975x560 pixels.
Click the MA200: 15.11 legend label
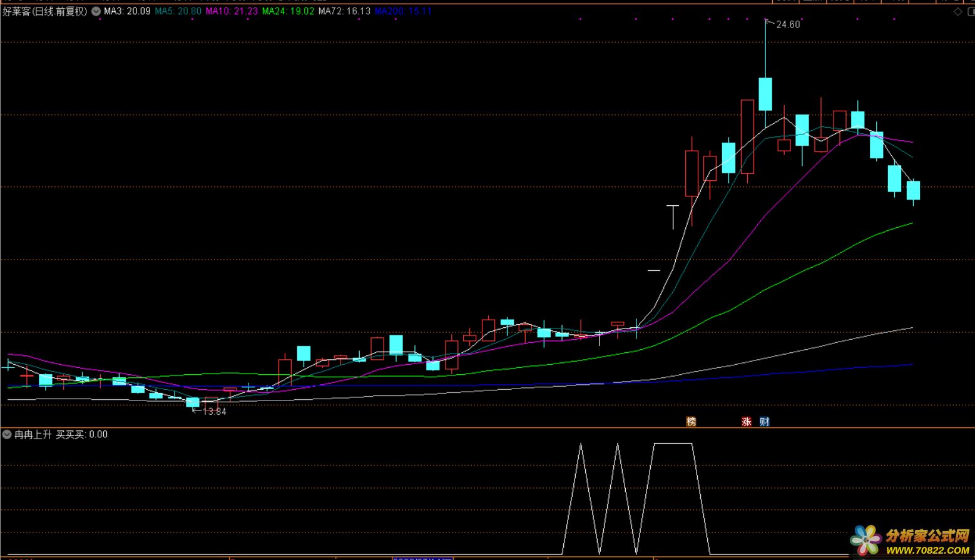[x=403, y=11]
